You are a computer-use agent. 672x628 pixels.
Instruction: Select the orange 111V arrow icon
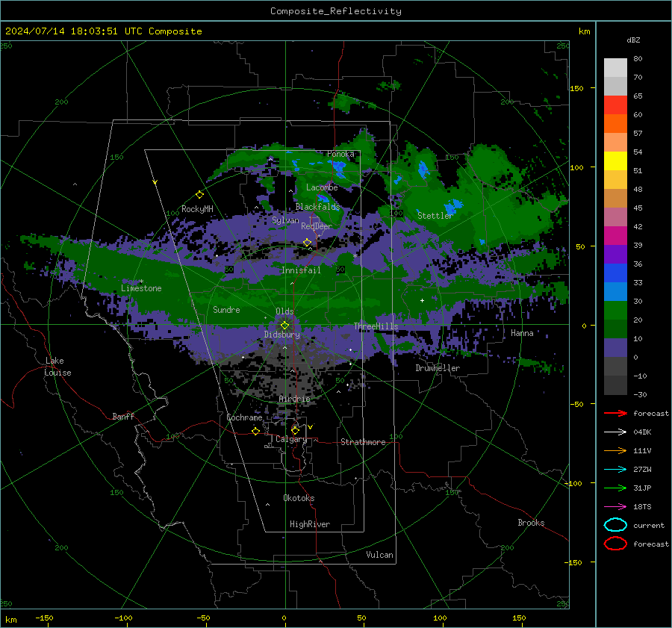point(615,450)
